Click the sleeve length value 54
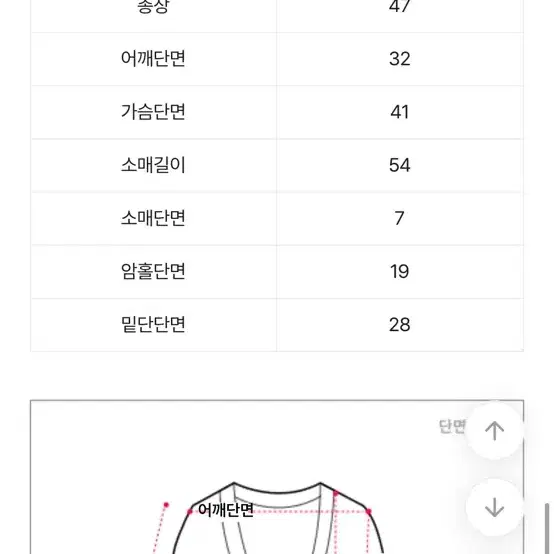The height and width of the screenshot is (554, 554). coord(400,165)
